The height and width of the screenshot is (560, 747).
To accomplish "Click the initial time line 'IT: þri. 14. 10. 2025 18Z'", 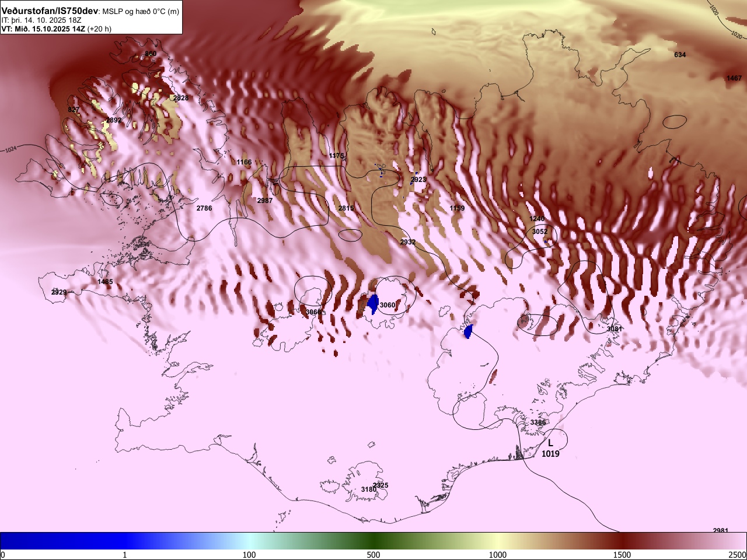I will [x=41, y=20].
